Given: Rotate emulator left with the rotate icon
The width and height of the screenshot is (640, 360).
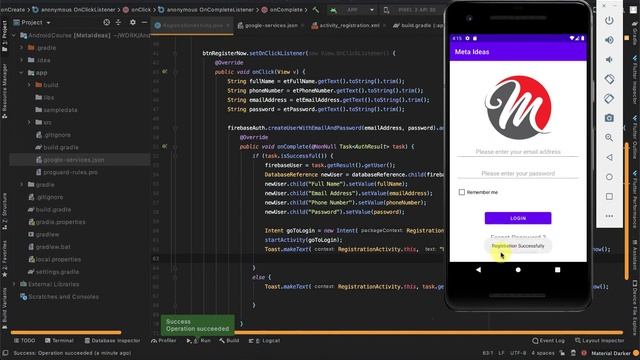Looking at the screenshot, I should coord(609,79).
